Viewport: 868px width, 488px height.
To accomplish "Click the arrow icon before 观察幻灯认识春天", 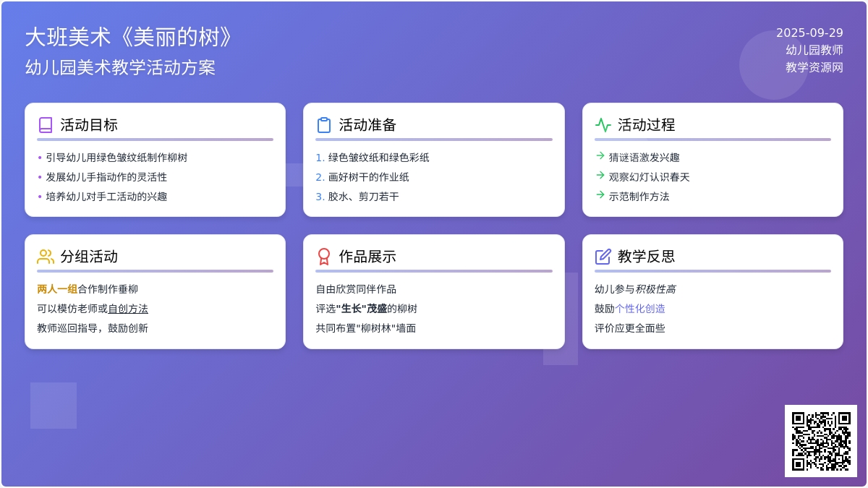I will [600, 175].
